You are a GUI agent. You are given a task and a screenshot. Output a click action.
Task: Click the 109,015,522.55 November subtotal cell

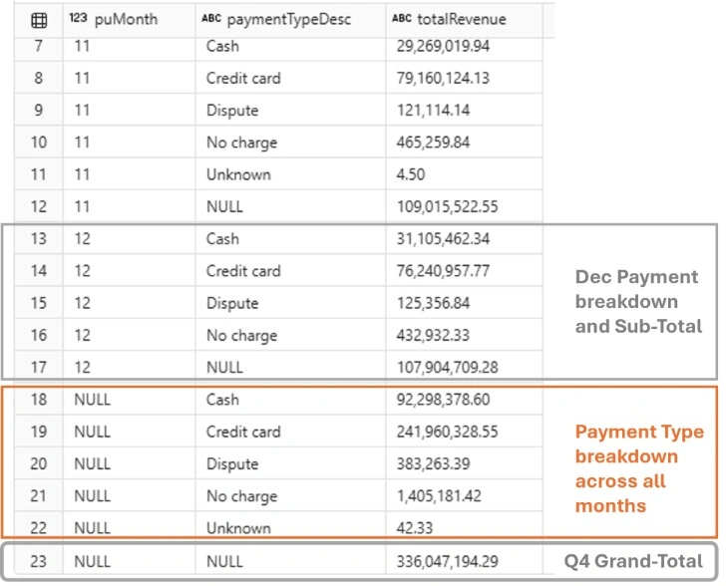447,206
